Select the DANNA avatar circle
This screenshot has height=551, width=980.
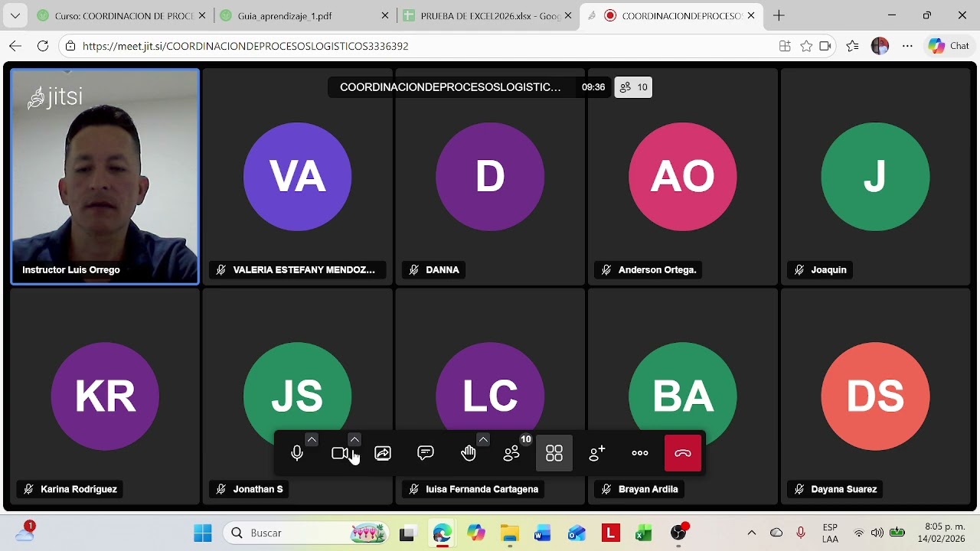click(x=490, y=177)
